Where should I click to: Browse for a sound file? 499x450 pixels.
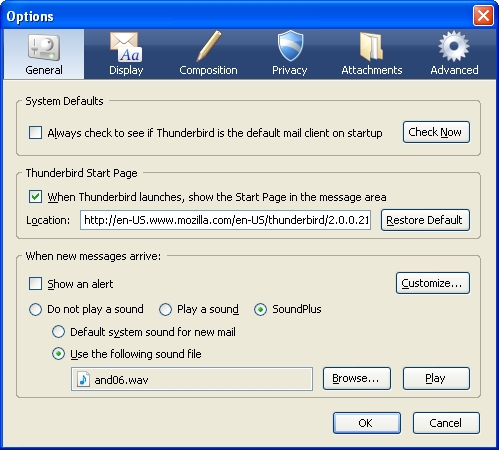tap(357, 378)
